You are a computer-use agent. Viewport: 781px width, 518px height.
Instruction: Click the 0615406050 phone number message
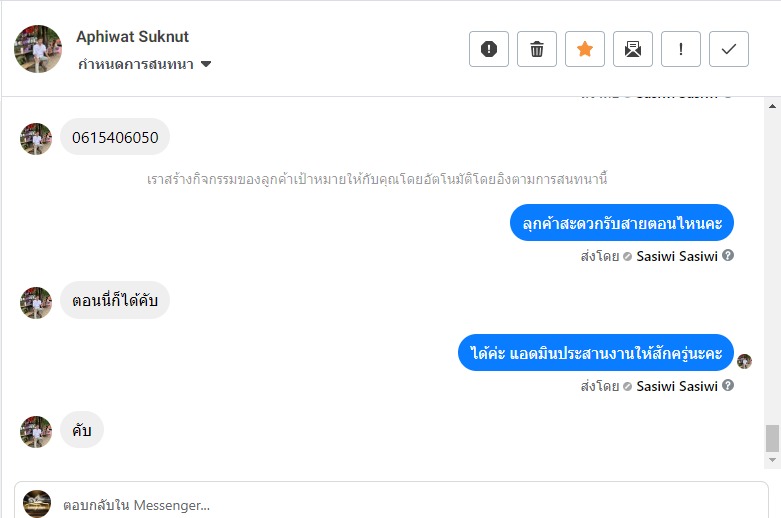115,137
